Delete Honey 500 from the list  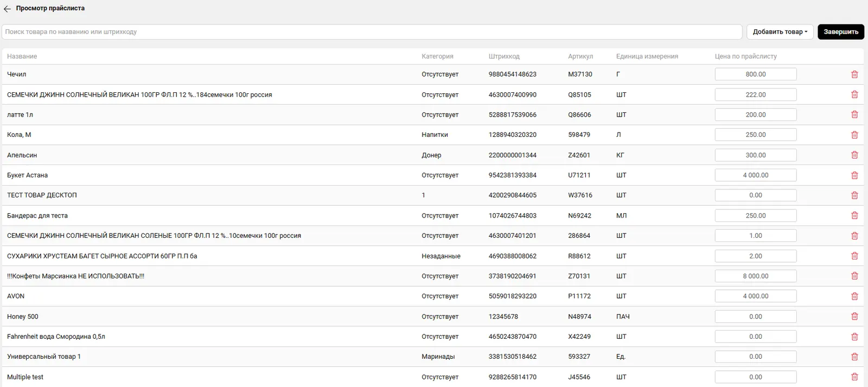854,316
